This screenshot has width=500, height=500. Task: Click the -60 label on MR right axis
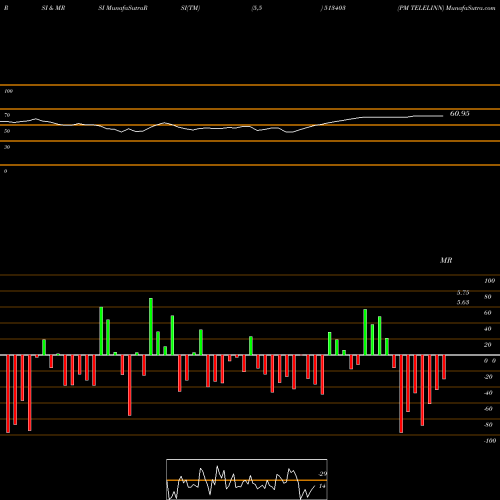pyautogui.click(x=488, y=409)
